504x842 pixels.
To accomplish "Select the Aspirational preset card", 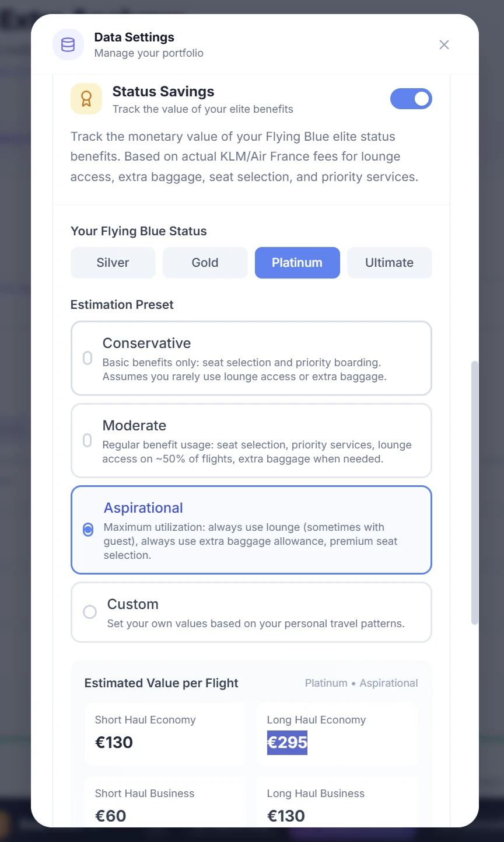I will [251, 530].
